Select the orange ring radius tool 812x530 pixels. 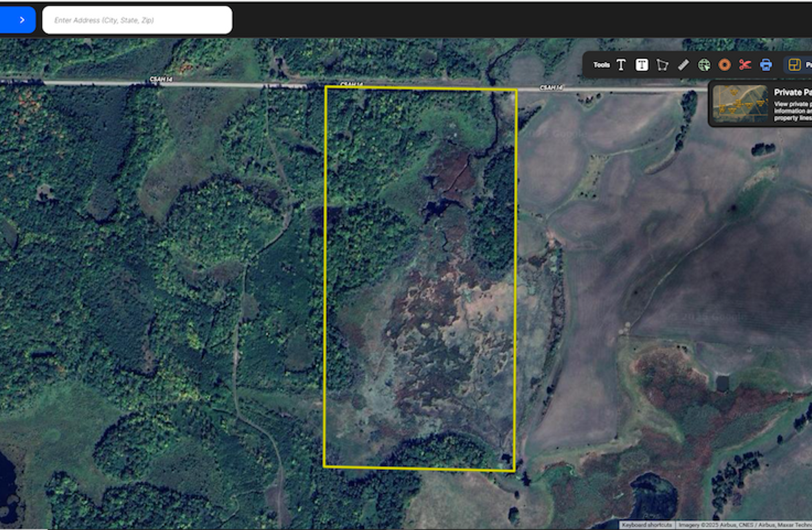724,65
